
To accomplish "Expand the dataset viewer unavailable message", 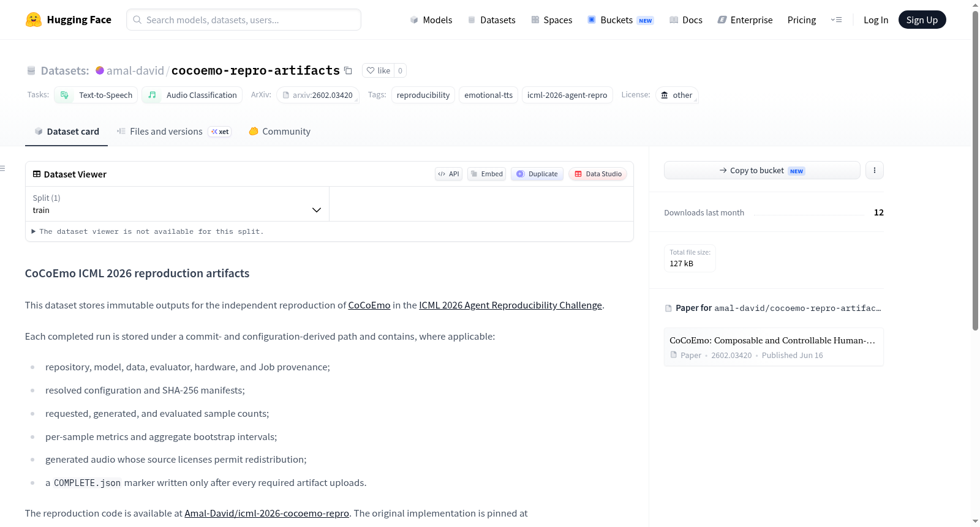I will [x=147, y=231].
